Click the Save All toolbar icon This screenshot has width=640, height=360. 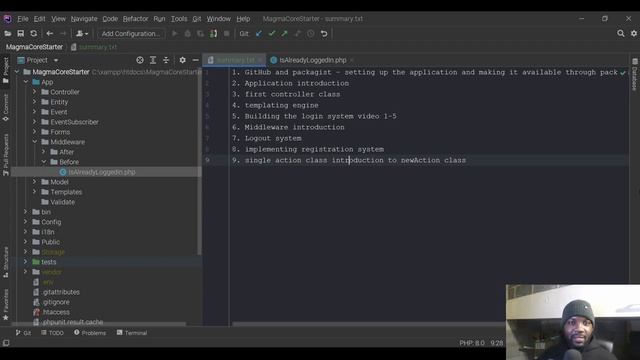tap(20, 33)
